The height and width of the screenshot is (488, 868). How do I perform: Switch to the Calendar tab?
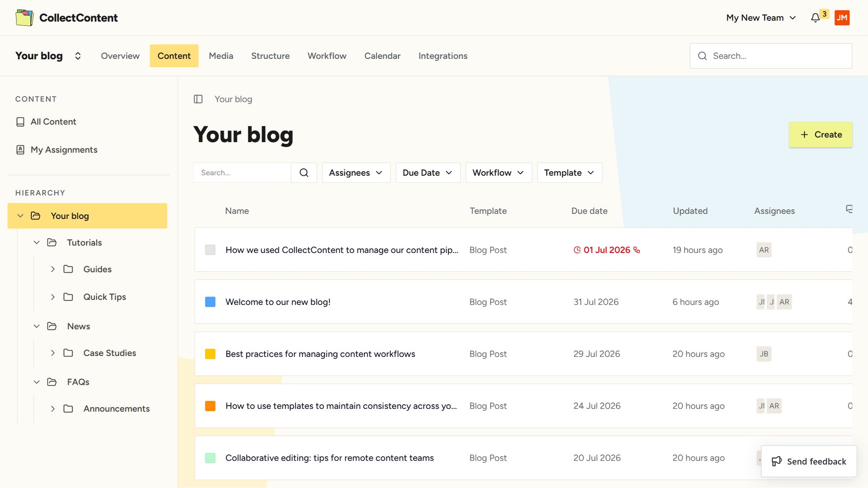382,56
